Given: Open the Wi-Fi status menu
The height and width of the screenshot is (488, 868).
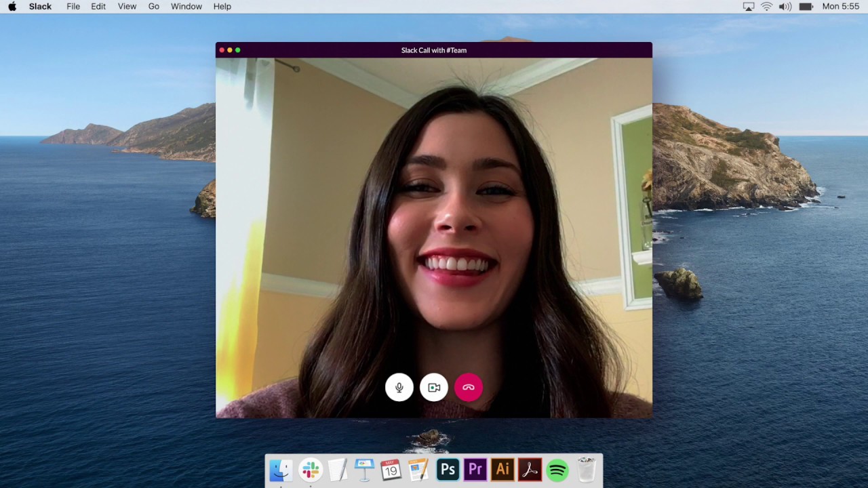Looking at the screenshot, I should (767, 6).
